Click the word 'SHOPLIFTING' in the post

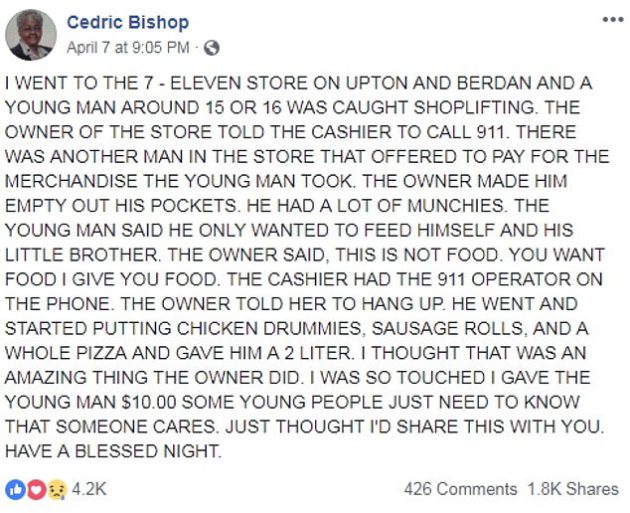475,108
